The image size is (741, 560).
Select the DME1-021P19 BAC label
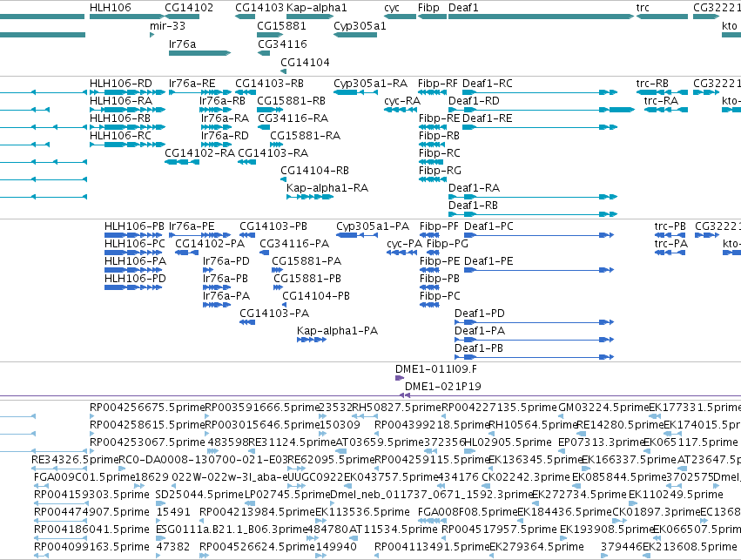point(443,387)
